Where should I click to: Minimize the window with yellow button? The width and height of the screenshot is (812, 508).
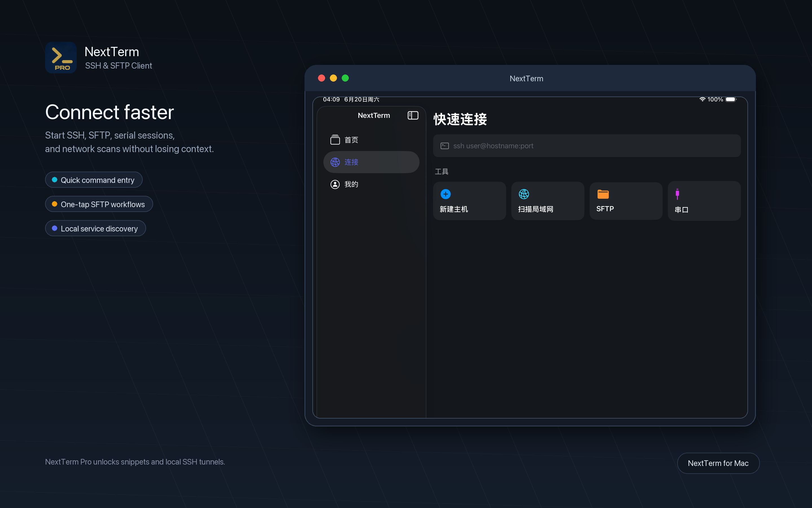point(333,78)
